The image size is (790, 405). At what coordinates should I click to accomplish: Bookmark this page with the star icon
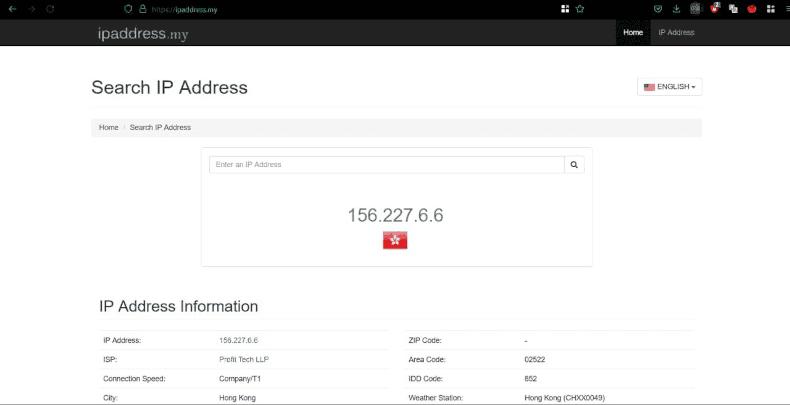click(x=580, y=9)
